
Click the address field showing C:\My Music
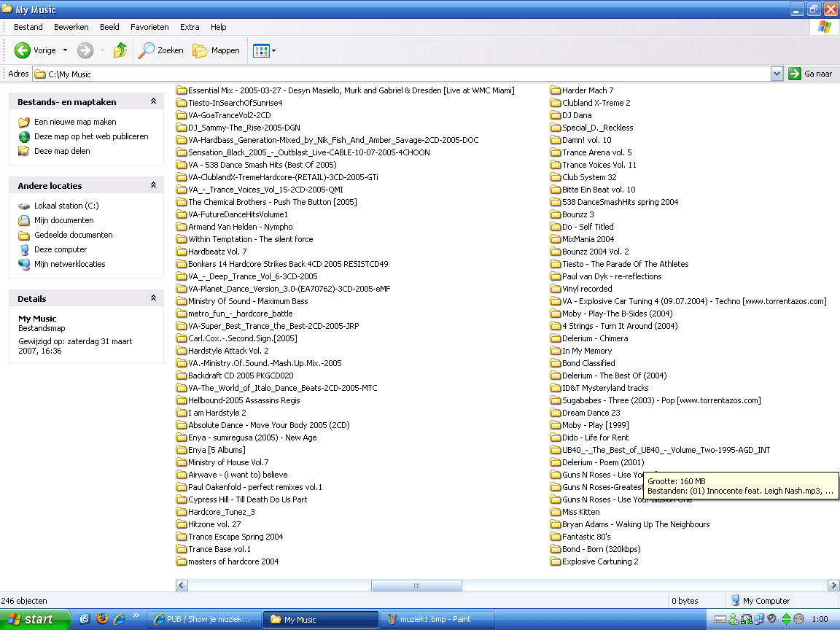(402, 74)
